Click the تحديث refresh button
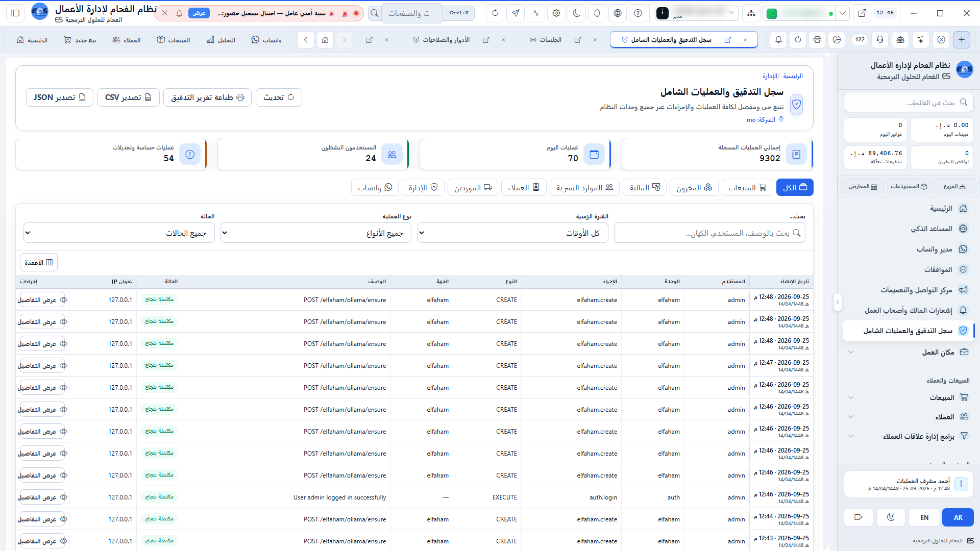 (x=279, y=97)
